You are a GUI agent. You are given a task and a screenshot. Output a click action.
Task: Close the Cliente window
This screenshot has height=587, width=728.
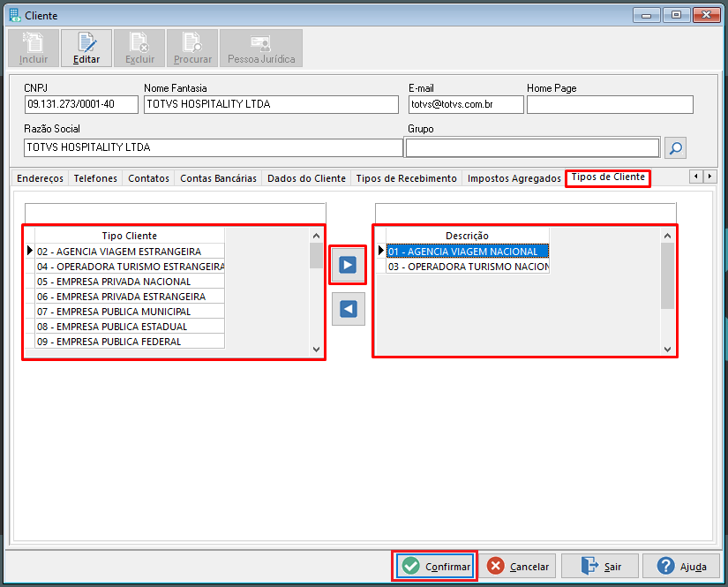point(706,15)
